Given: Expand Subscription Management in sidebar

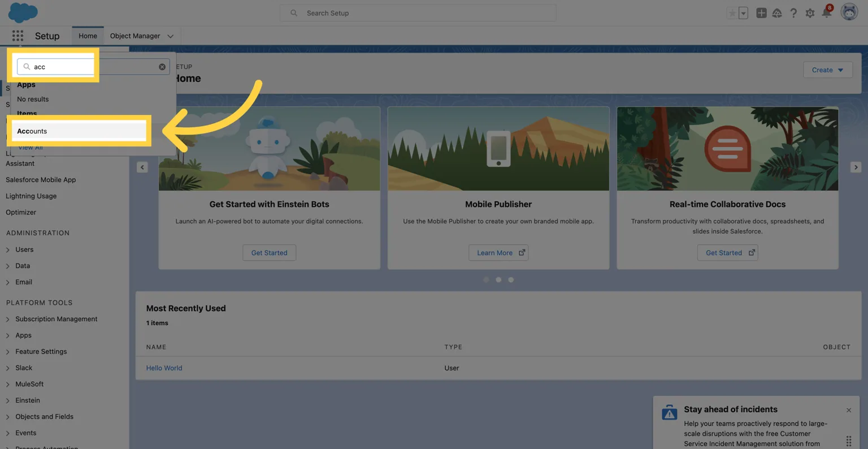Looking at the screenshot, I should pyautogui.click(x=8, y=320).
